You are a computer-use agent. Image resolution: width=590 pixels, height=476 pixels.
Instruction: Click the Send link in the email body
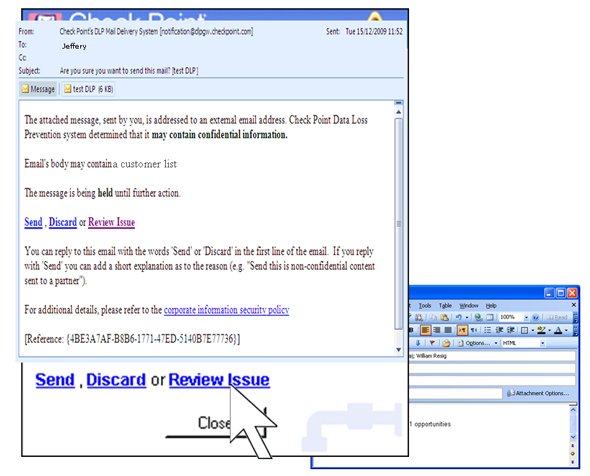click(33, 222)
